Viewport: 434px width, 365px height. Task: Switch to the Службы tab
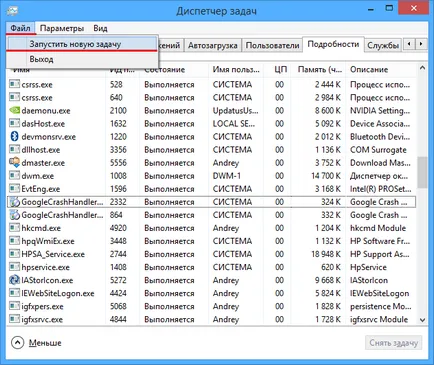(383, 45)
